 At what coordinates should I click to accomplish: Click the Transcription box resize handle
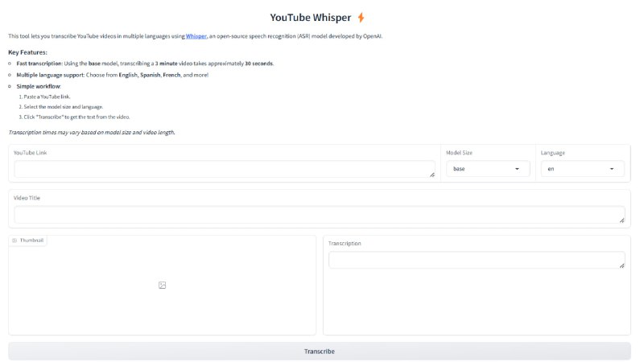[x=621, y=265]
